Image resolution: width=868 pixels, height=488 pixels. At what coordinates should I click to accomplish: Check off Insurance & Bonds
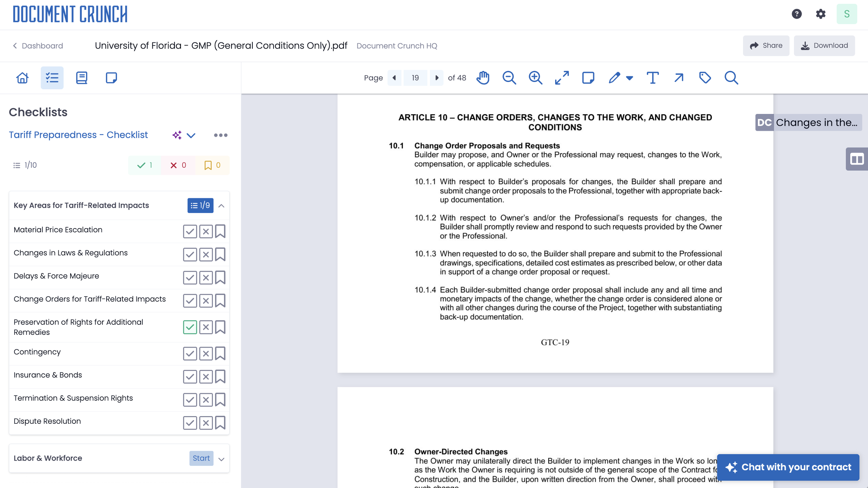coord(190,377)
